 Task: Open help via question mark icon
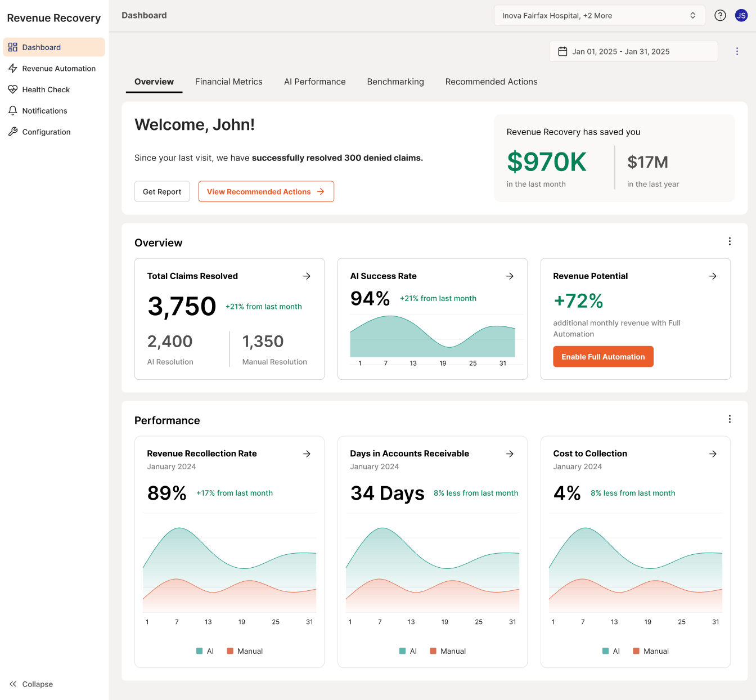point(720,16)
